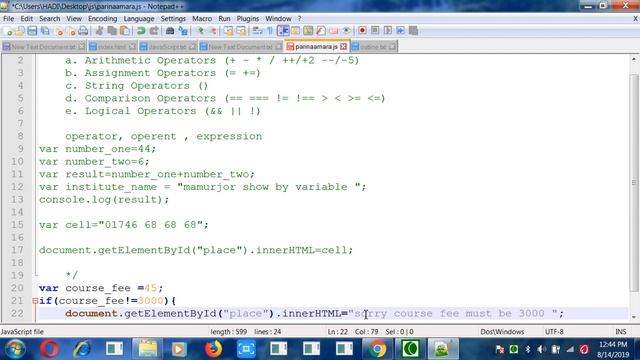This screenshot has width=640, height=360.
Task: Open the user defined language dialog icon
Action: pyautogui.click(x=296, y=31)
